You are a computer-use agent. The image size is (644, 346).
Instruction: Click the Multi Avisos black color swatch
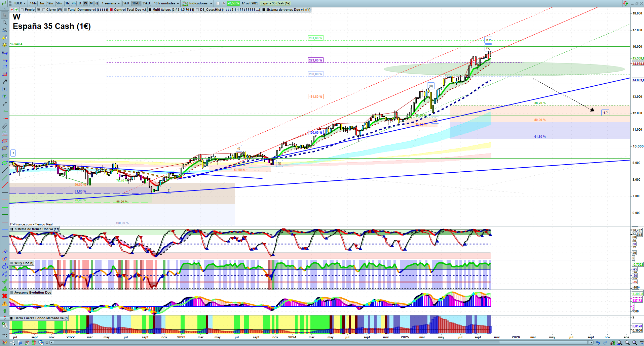150,10
